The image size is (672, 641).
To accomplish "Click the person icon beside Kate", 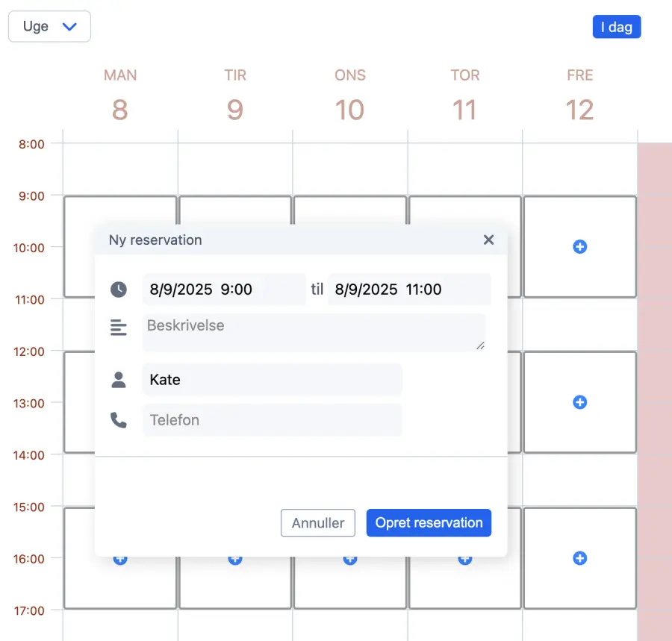I will pos(119,380).
